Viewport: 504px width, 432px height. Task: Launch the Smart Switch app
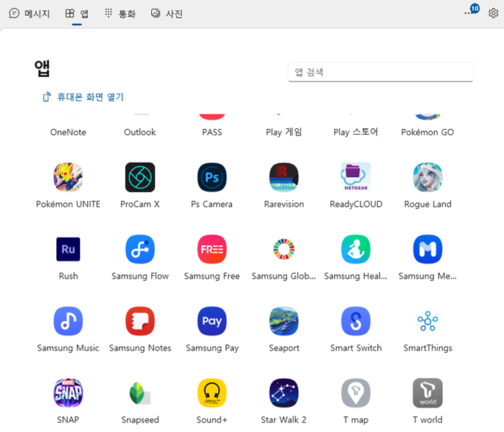pyautogui.click(x=356, y=321)
